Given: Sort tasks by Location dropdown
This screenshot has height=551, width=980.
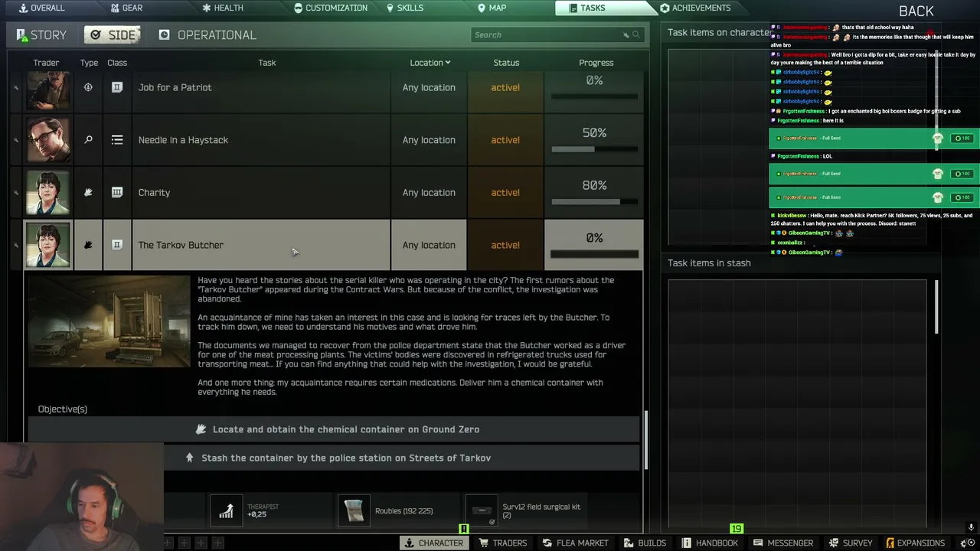Looking at the screenshot, I should [430, 63].
